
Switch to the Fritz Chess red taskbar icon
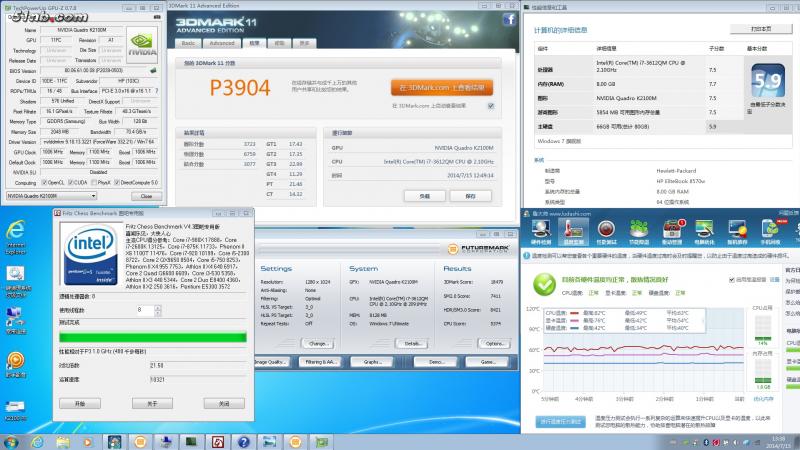(x=218, y=442)
